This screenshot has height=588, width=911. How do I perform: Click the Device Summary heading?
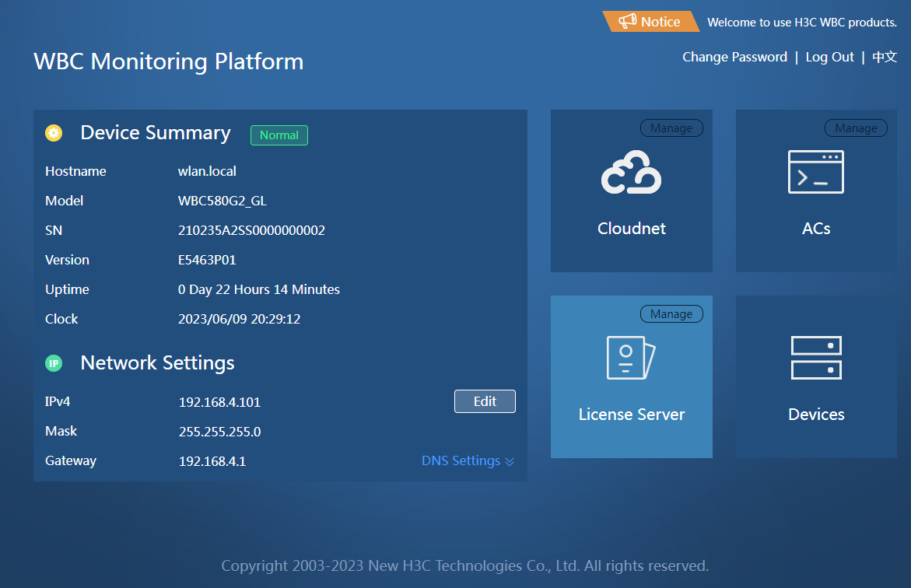[156, 133]
